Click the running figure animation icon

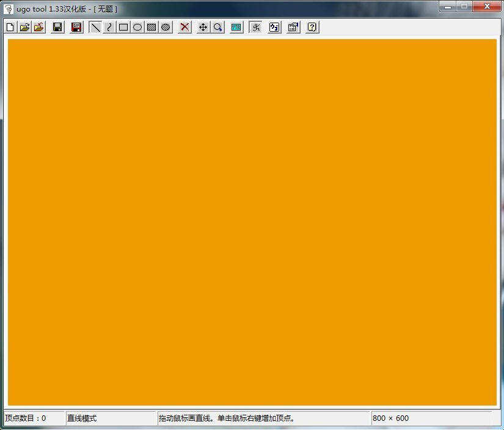(255, 27)
